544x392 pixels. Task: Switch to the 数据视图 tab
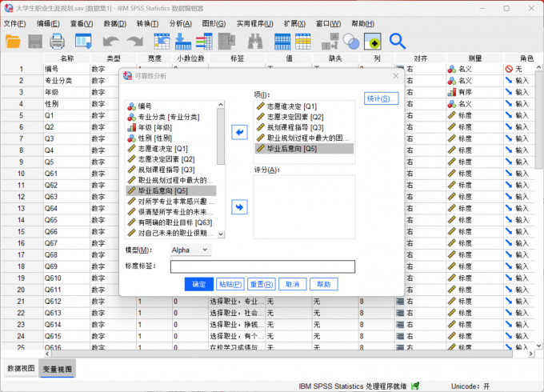21,369
